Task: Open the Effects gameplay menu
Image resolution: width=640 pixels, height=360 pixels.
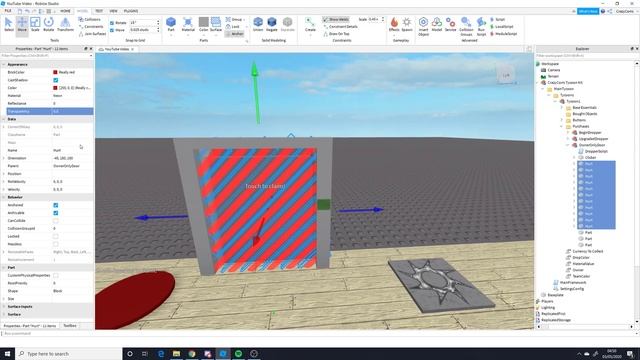Action: (x=394, y=24)
